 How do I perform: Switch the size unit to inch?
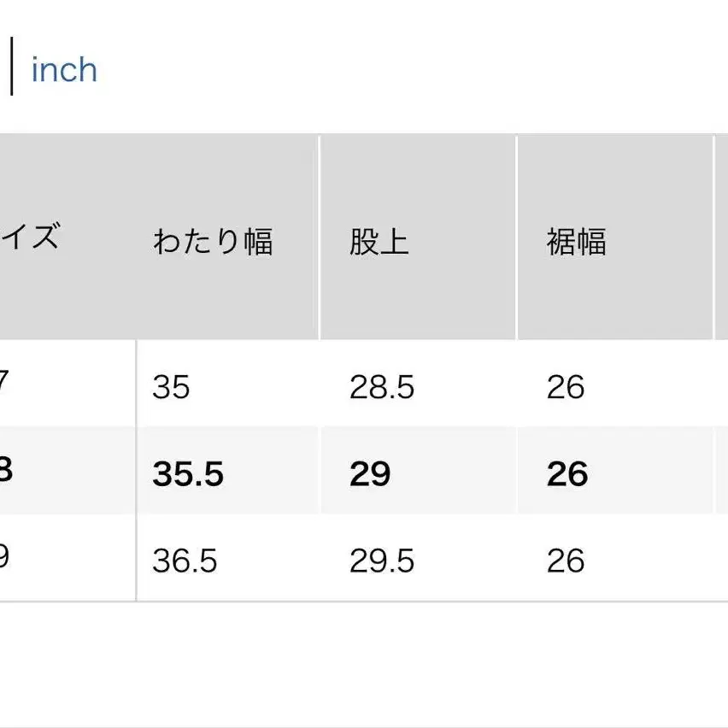(x=64, y=70)
